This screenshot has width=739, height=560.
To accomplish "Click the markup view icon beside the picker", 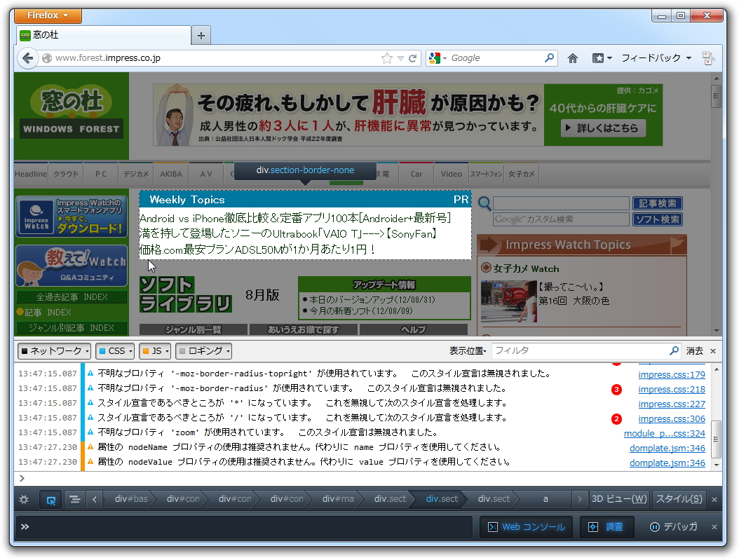I will pos(74,498).
